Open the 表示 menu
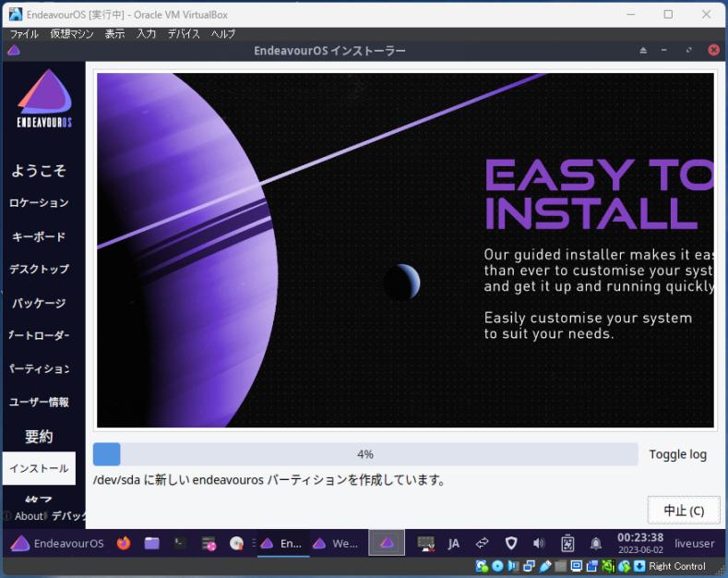The image size is (728, 578). (x=114, y=34)
